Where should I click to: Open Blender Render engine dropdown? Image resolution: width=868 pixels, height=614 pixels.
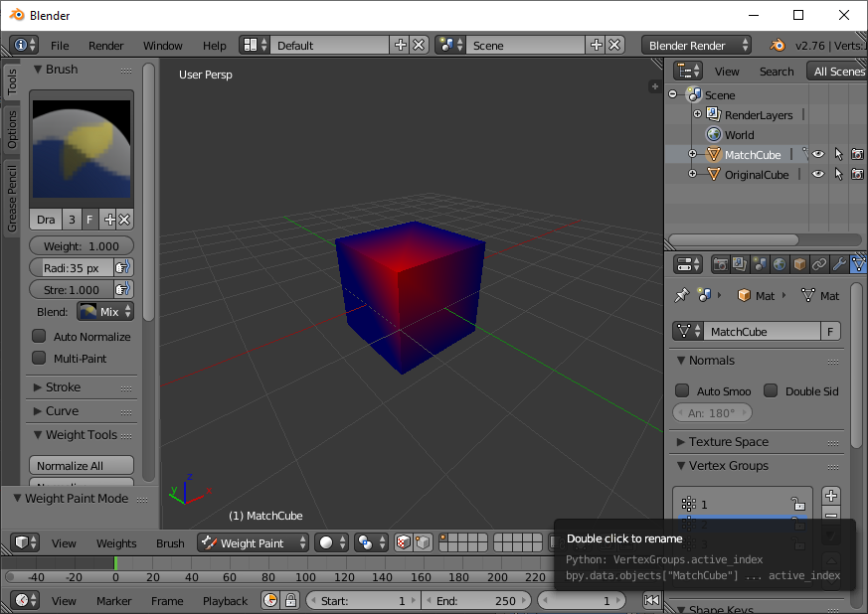696,45
